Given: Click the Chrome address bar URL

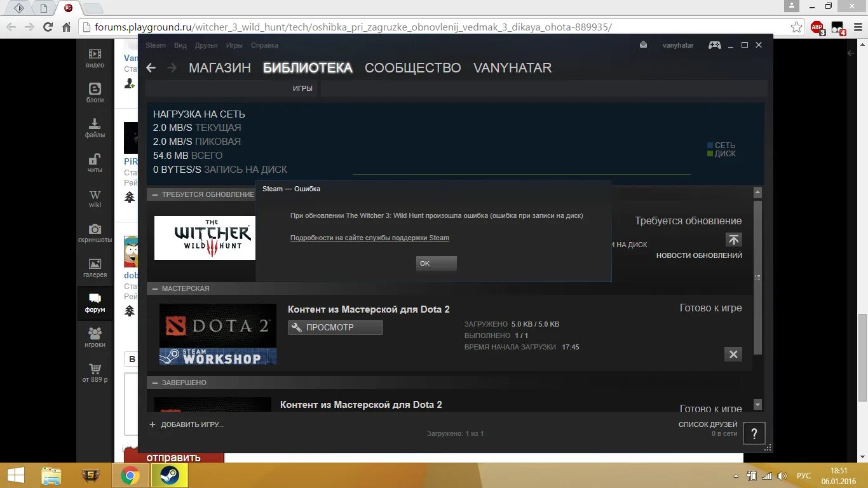Looking at the screenshot, I should (x=353, y=27).
